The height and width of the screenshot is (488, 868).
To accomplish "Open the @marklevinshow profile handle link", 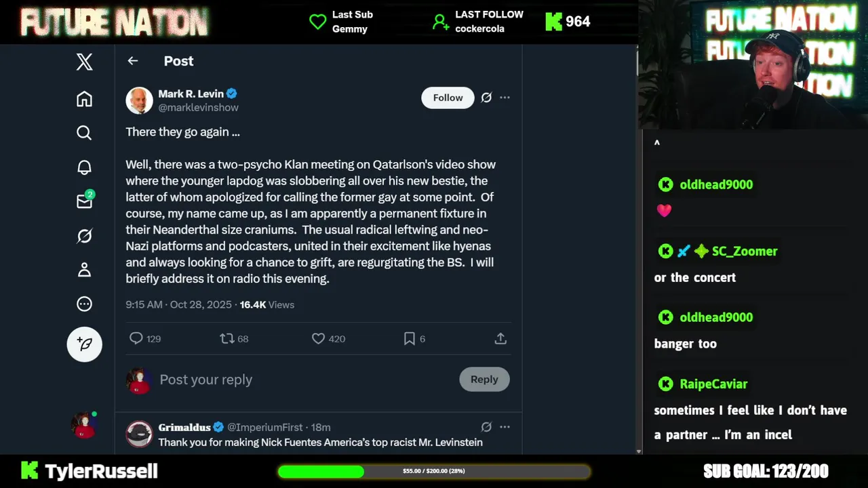I will point(198,108).
